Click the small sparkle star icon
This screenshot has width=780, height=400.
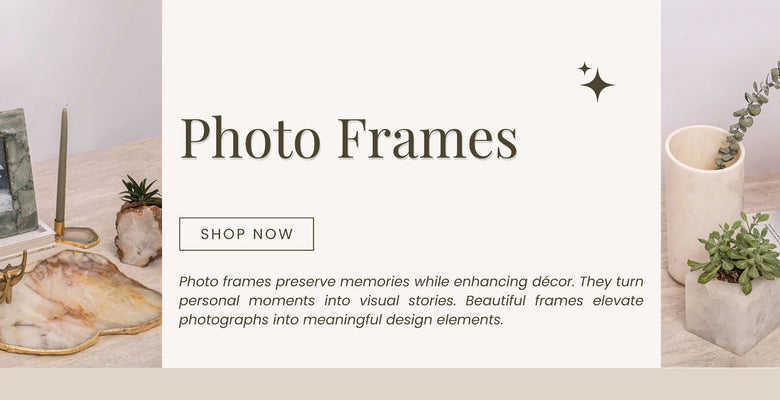pos(584,68)
